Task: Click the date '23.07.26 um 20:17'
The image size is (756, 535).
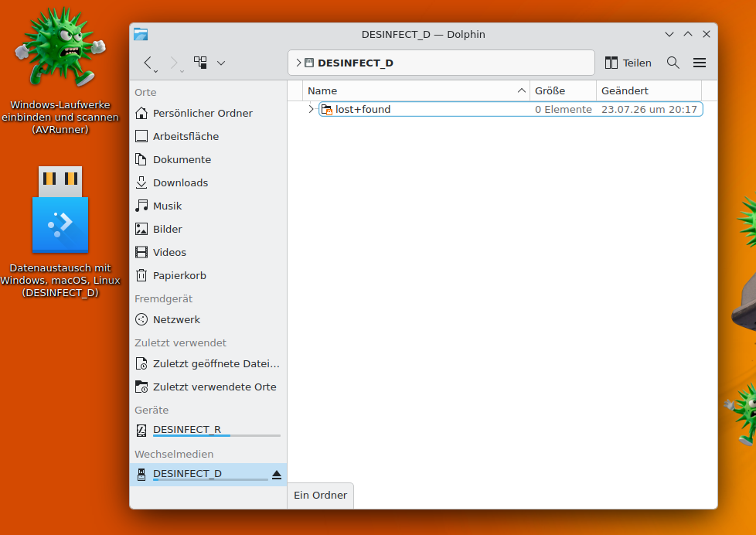Action: click(x=649, y=110)
